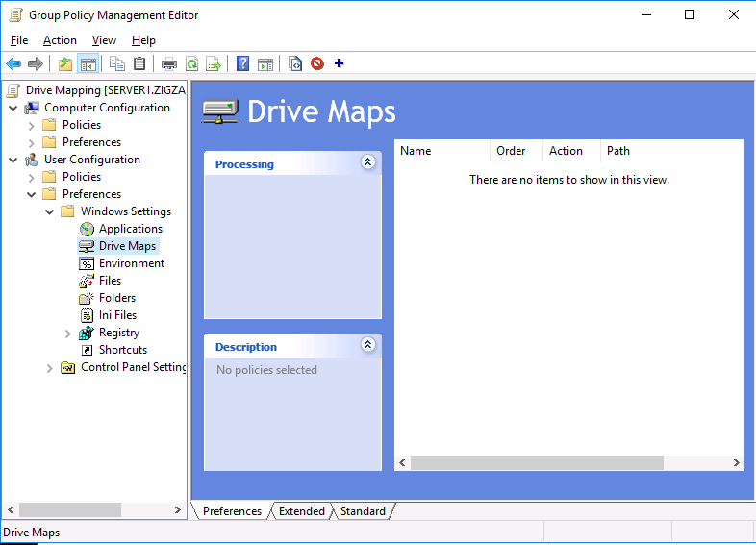
Task: Click the display XML document icon
Action: click(295, 63)
